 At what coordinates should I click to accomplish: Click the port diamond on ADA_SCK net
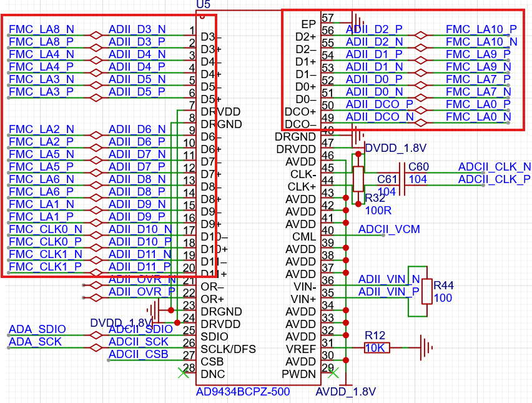96,347
